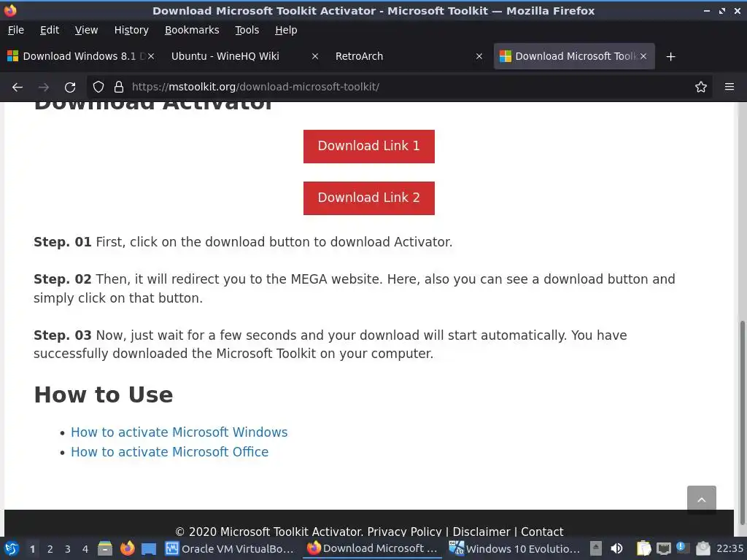Open the View menu
Image resolution: width=747 pixels, height=560 pixels.
(86, 30)
